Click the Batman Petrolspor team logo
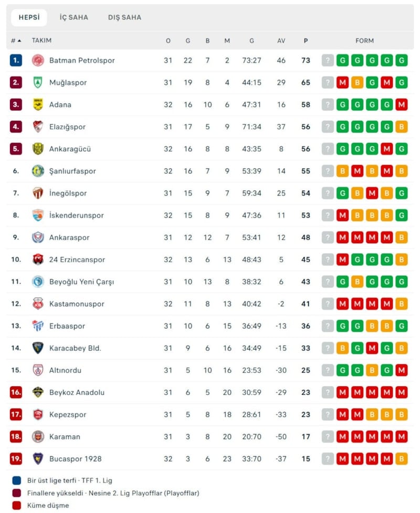The width and height of the screenshot is (420, 513). [x=38, y=60]
